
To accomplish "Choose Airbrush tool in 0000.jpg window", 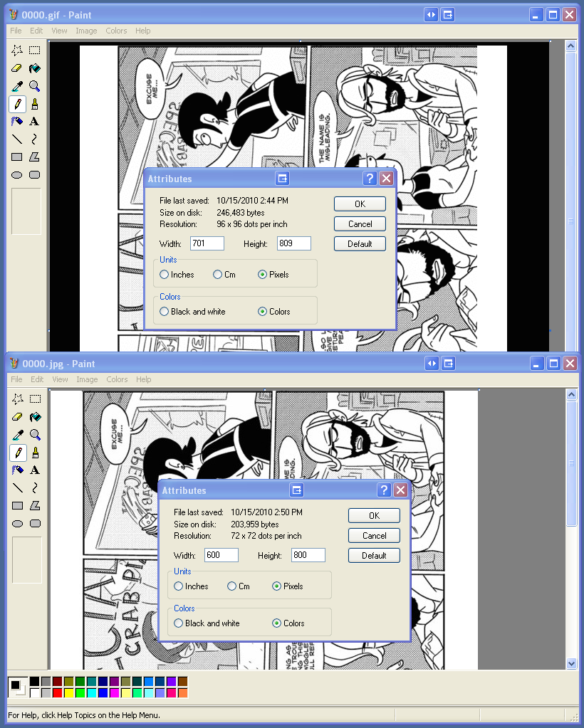I will coord(18,470).
